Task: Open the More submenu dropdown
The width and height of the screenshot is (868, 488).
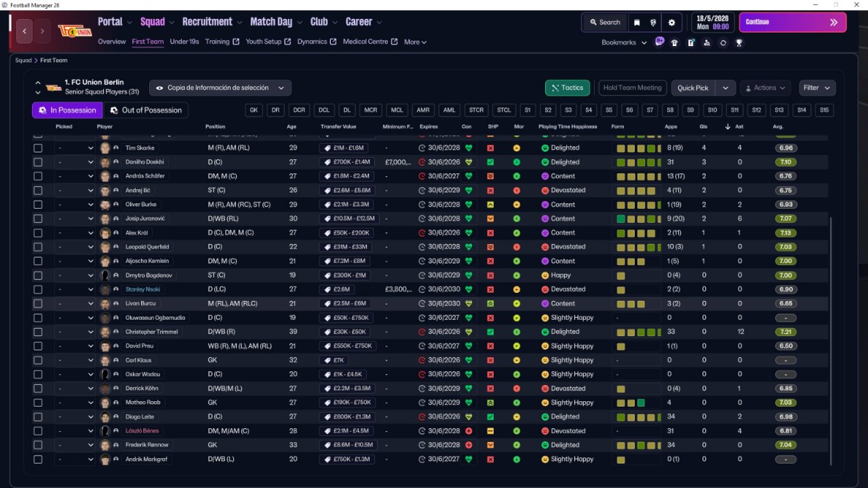Action: point(415,42)
